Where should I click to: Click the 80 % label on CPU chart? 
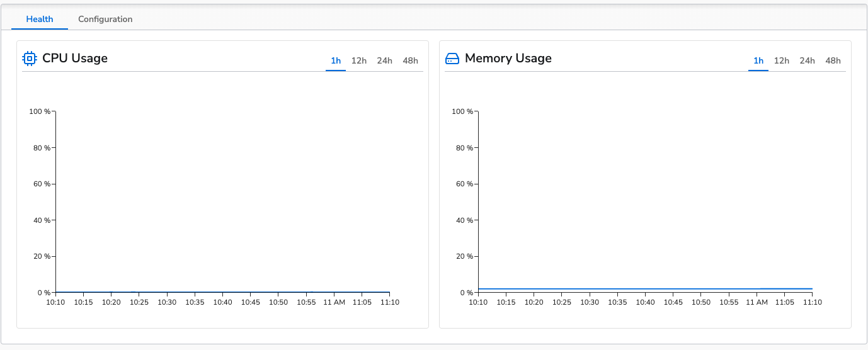[x=42, y=148]
